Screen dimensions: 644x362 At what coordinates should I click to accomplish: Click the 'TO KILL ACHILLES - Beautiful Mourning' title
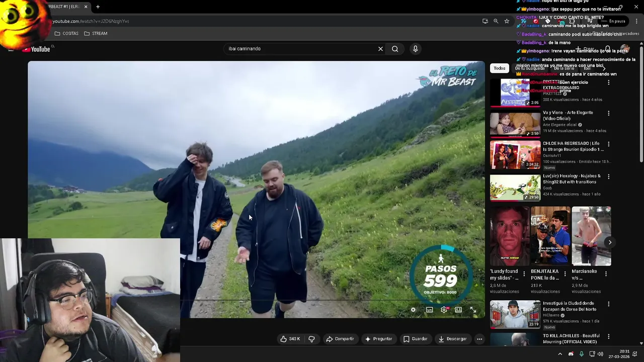pos(571,338)
